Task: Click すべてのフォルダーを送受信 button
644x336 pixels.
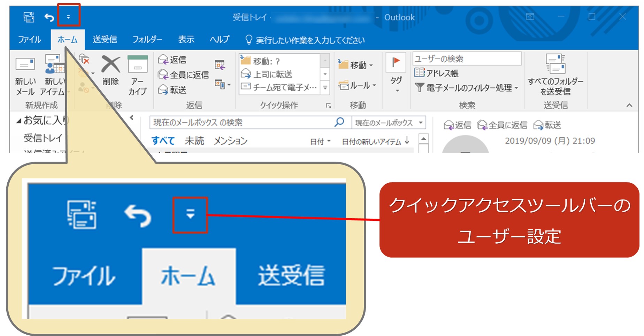Action: (x=555, y=76)
